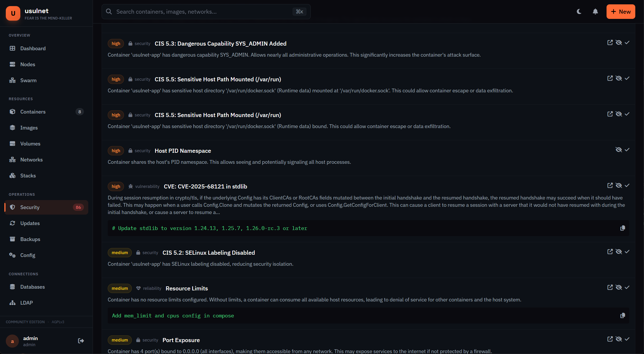The image size is (644, 354).
Task: Dismiss the Host PID Namespace finding
Action: tap(619, 150)
